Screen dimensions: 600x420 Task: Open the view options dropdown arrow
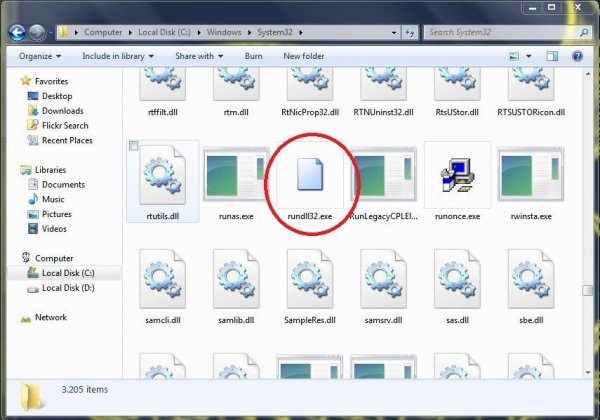(x=528, y=57)
